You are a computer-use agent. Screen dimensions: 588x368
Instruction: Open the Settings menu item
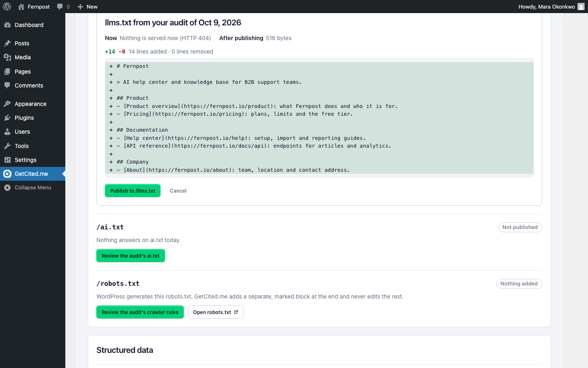point(33,160)
